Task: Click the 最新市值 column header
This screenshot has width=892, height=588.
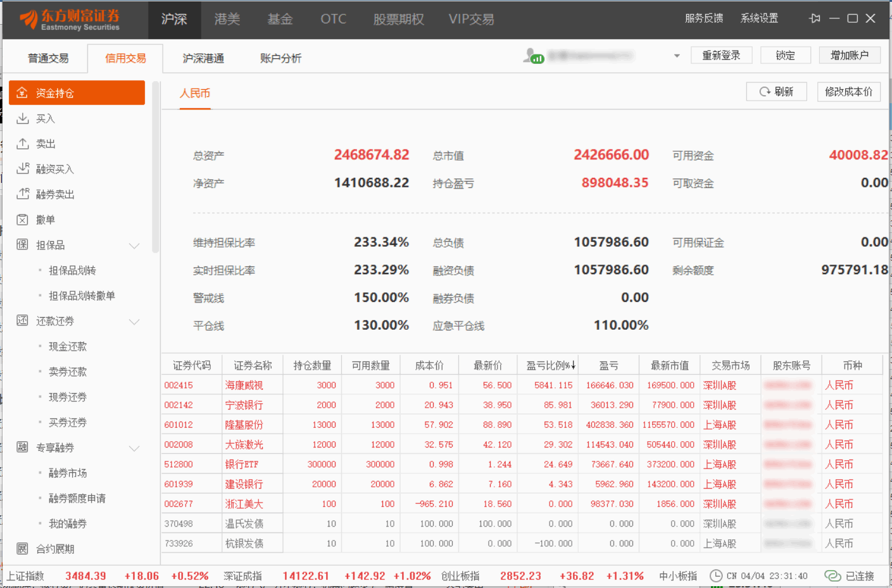Action: click(x=670, y=365)
